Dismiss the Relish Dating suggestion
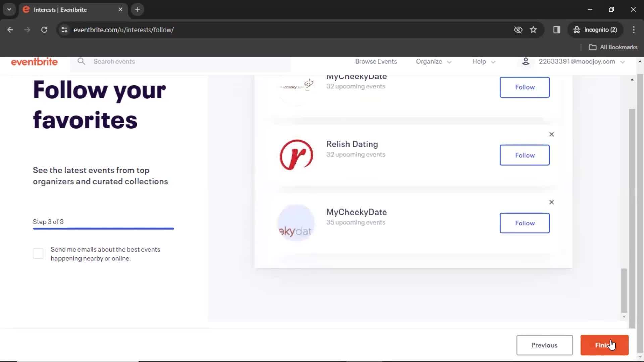Viewport: 644px width, 362px height. pyautogui.click(x=551, y=134)
